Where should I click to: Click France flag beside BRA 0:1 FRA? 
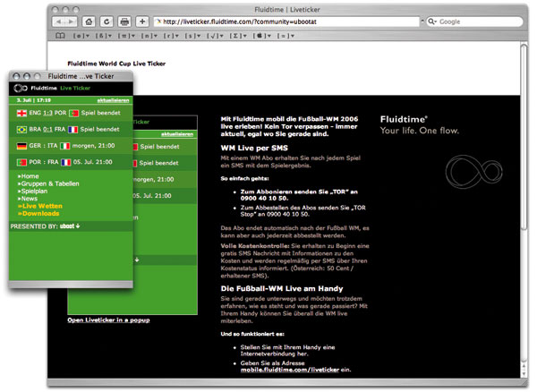72,130
